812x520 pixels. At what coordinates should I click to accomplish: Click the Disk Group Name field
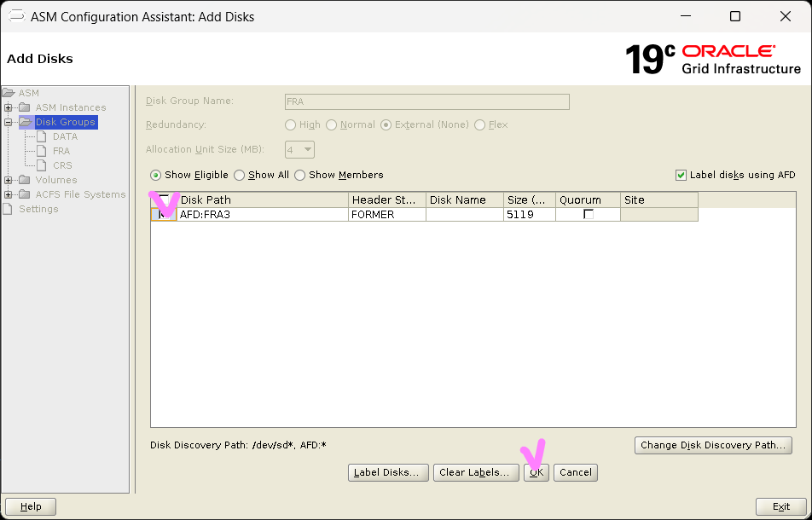(427, 101)
